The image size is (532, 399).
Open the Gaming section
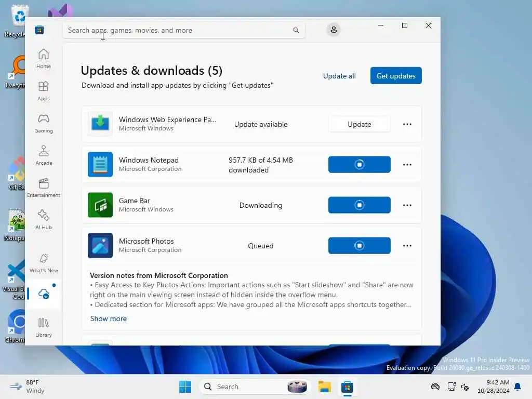coord(44,123)
